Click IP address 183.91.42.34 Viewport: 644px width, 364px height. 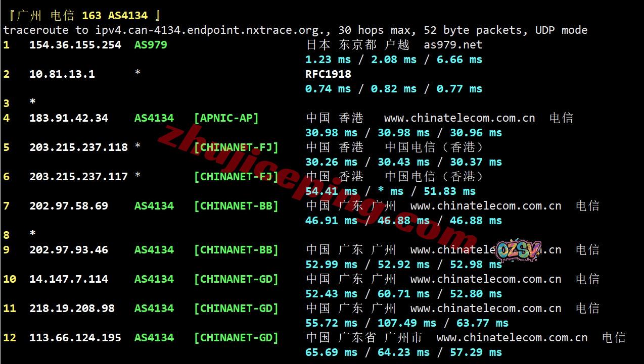pos(69,118)
